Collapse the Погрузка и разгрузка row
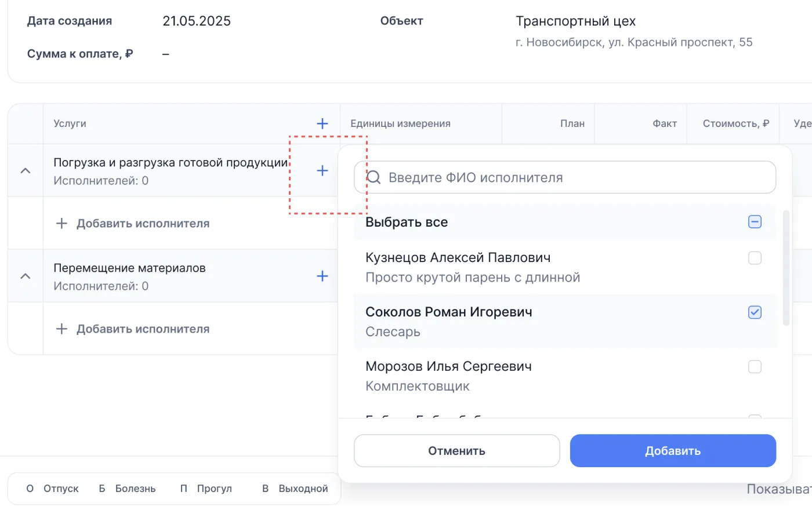Viewport: 812px width, 510px height. pos(26,170)
